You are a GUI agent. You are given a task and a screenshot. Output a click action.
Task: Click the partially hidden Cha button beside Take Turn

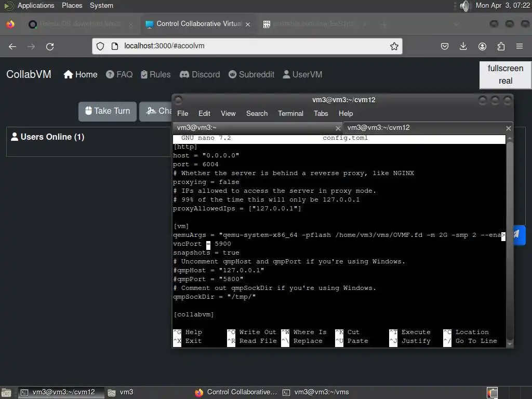155,111
